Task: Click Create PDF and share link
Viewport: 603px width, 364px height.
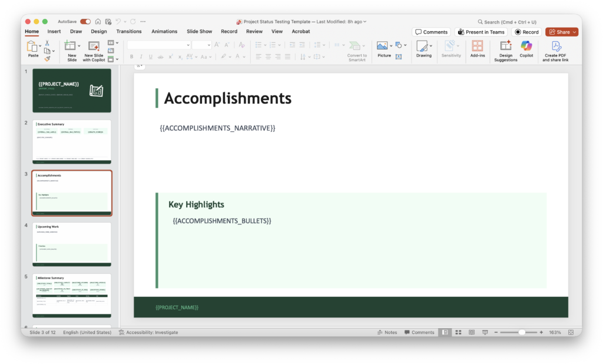Action: click(x=555, y=47)
